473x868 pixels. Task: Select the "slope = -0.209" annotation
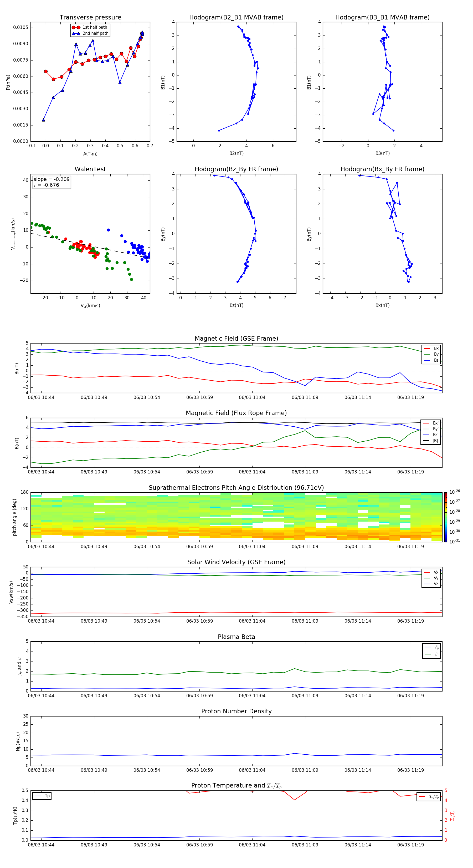coord(52,179)
